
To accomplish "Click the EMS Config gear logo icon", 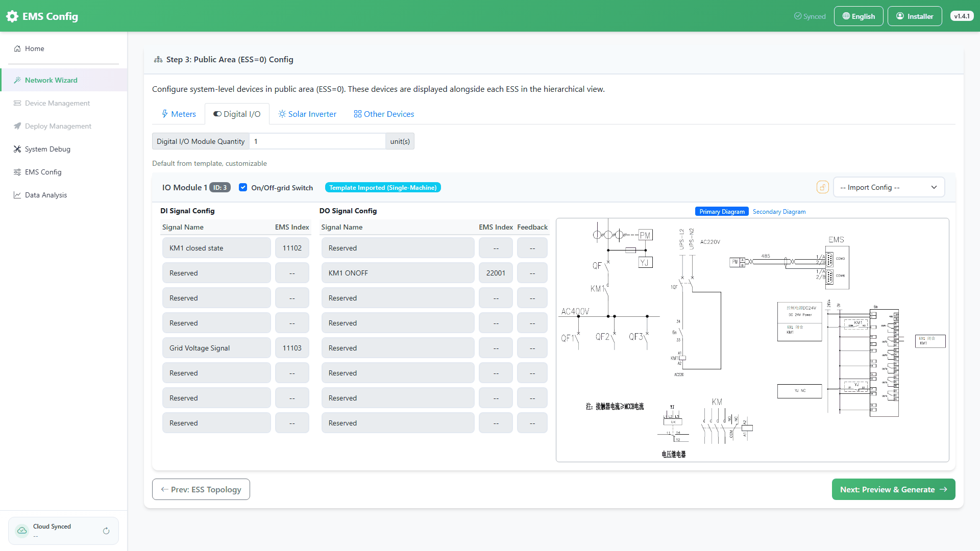I will (x=12, y=16).
